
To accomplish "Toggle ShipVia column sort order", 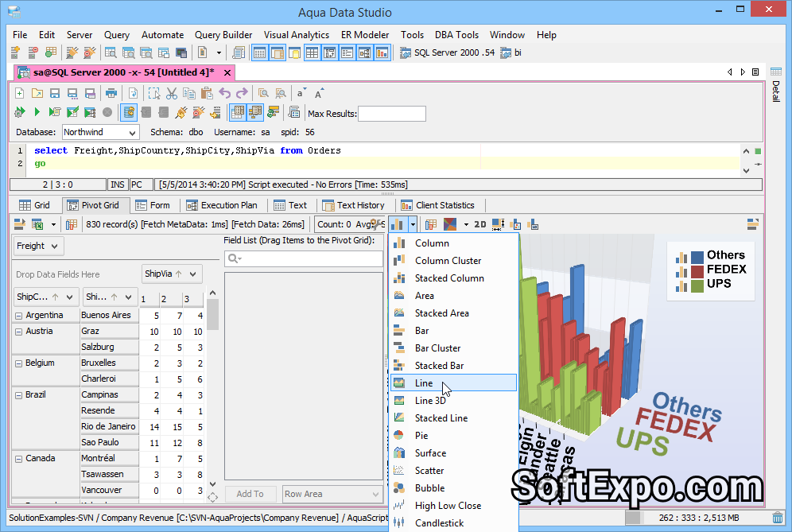I will tap(181, 274).
